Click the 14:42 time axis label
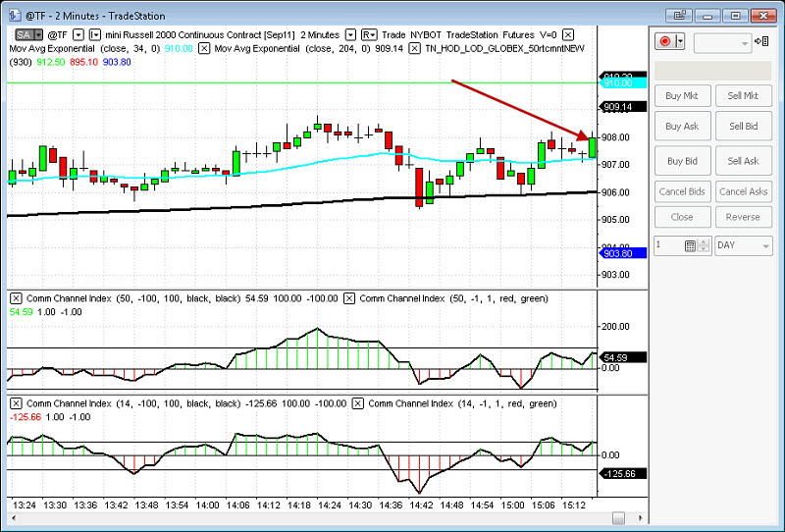 421,505
